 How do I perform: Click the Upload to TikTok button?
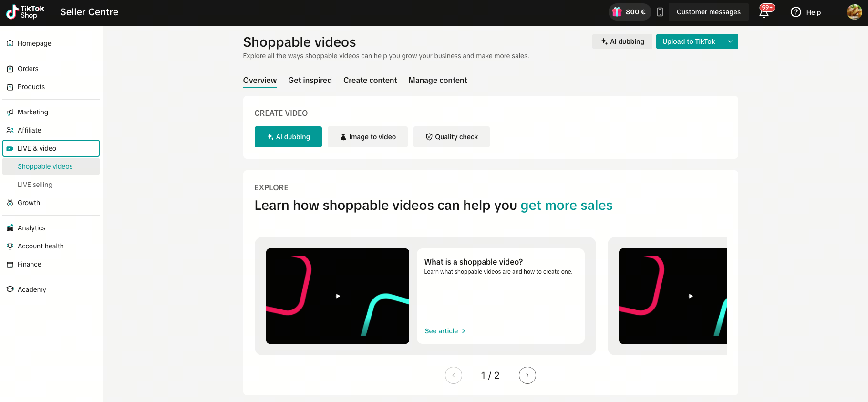pos(689,41)
